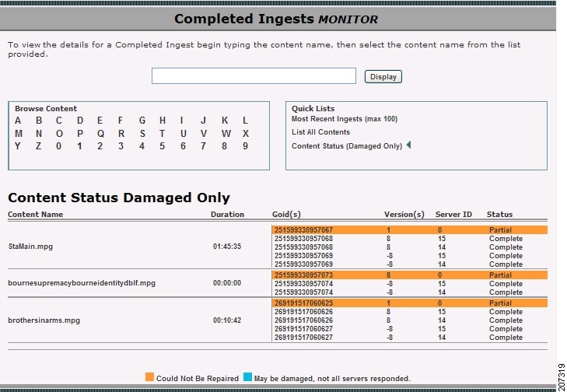Click the Duration column header
Viewport: 567px width, 392px height.
pyautogui.click(x=227, y=214)
